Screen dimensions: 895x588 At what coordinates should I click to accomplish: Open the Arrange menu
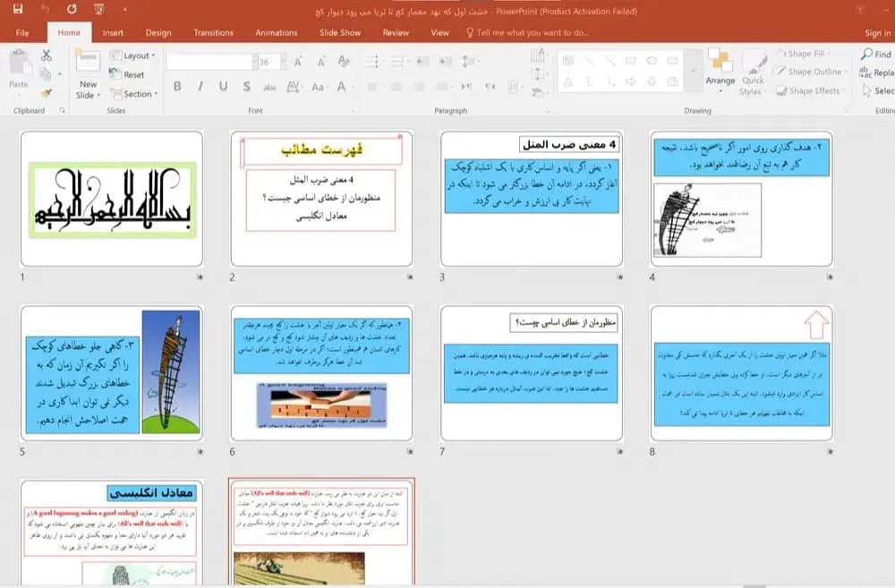point(720,71)
